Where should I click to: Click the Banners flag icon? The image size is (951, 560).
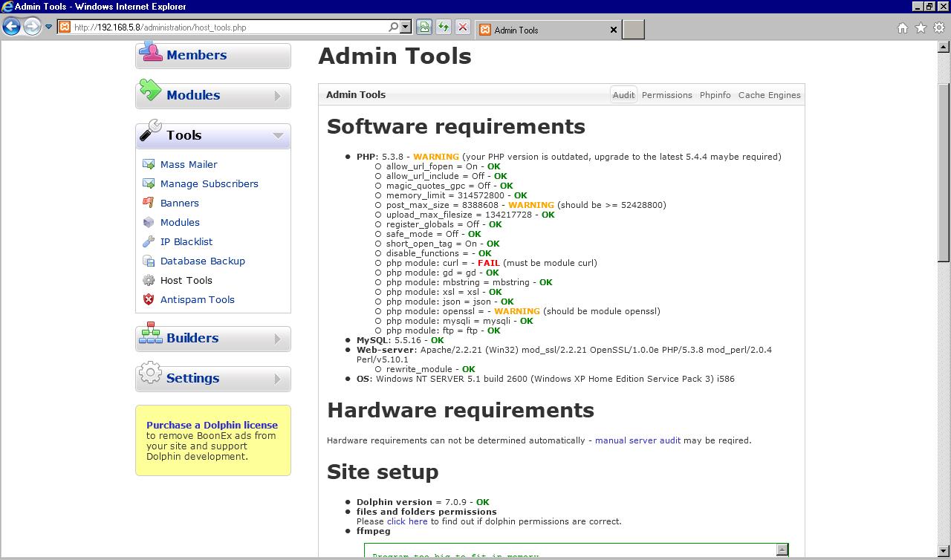[x=149, y=203]
